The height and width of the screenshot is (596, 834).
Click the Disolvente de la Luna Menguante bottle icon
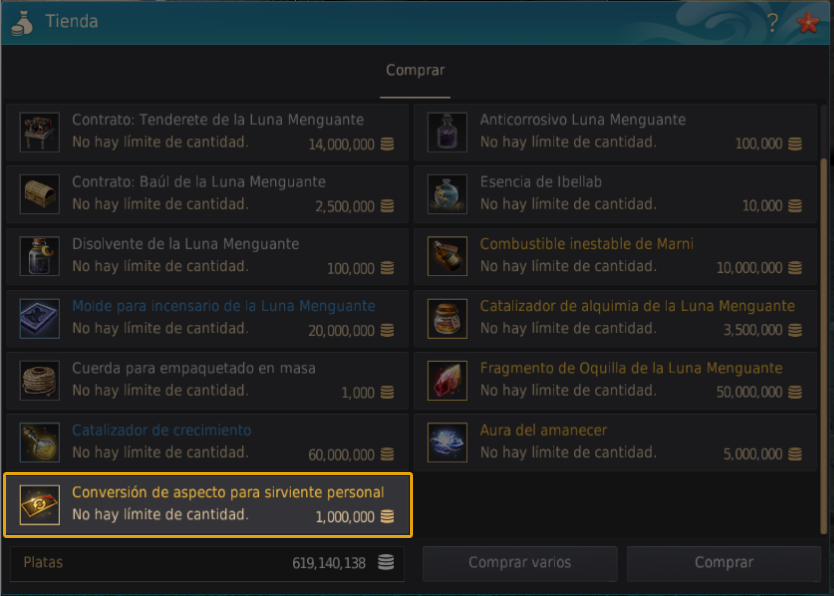39,256
